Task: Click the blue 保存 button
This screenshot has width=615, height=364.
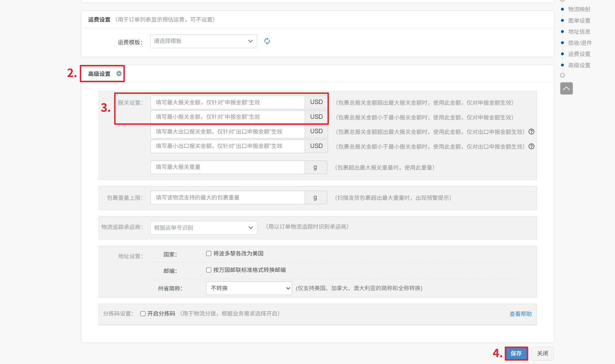Action: [x=516, y=353]
